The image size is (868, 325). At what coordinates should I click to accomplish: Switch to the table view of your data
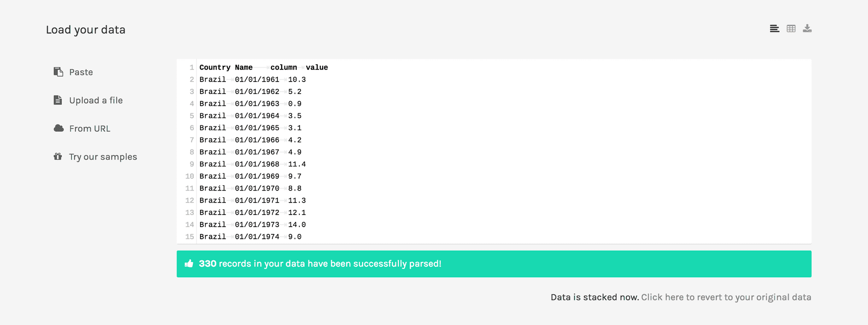pyautogui.click(x=791, y=28)
